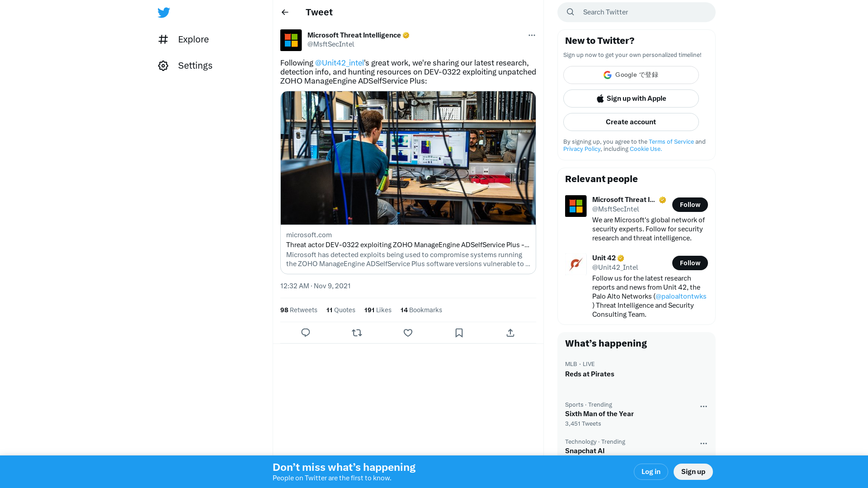This screenshot has width=868, height=488.
Task: Like the tweet with the heart icon
Action: 408,333
